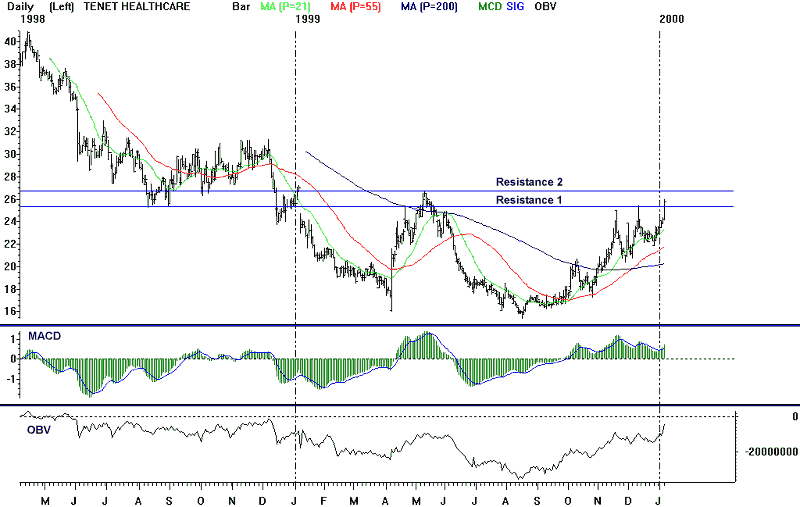Click the 1998 year label
Screen dimensions: 800x507
tap(33, 19)
